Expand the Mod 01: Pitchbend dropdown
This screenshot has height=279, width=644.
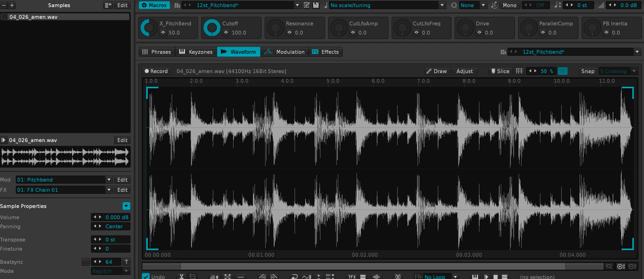109,180
